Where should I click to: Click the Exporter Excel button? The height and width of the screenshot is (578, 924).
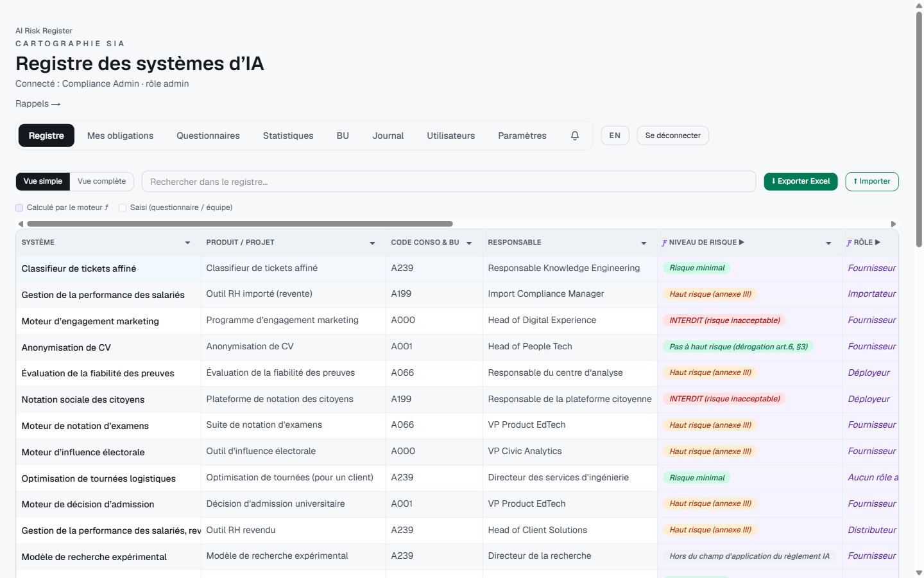801,182
